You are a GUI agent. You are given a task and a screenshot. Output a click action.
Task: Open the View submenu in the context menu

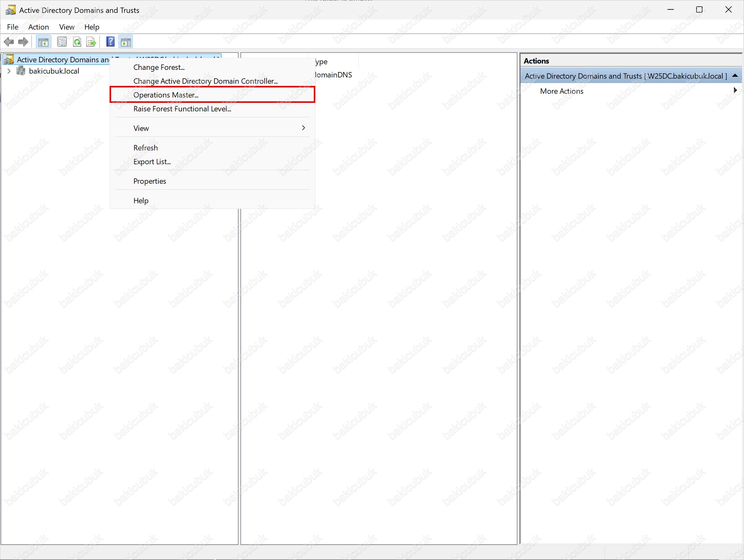click(x=212, y=128)
